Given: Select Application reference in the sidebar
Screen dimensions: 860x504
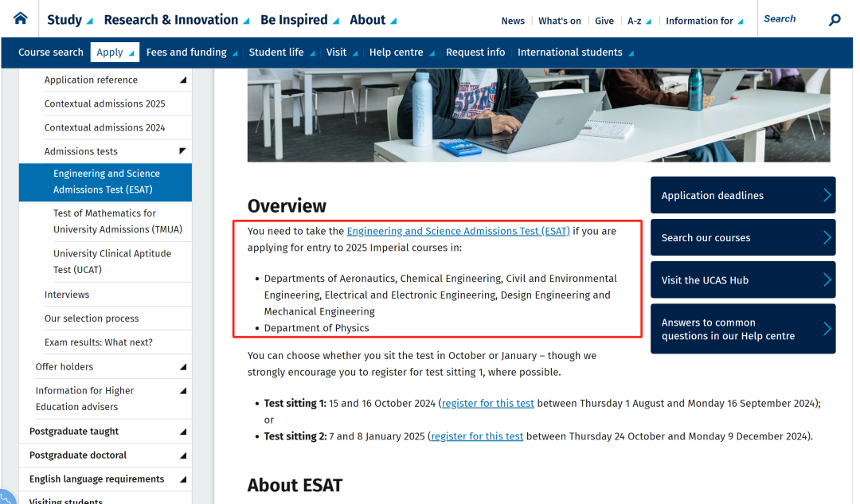Looking at the screenshot, I should point(91,80).
